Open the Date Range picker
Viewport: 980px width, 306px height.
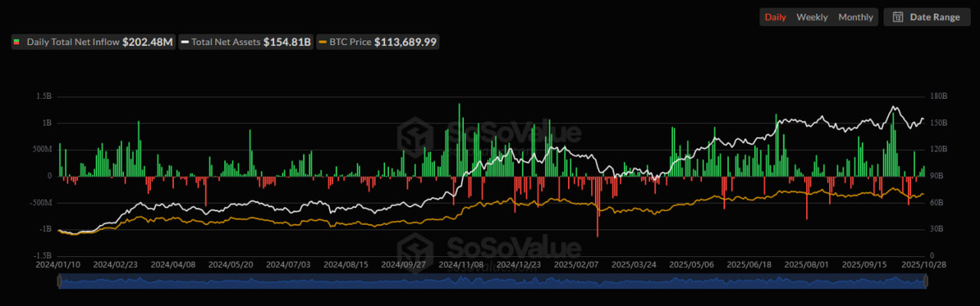(x=926, y=17)
